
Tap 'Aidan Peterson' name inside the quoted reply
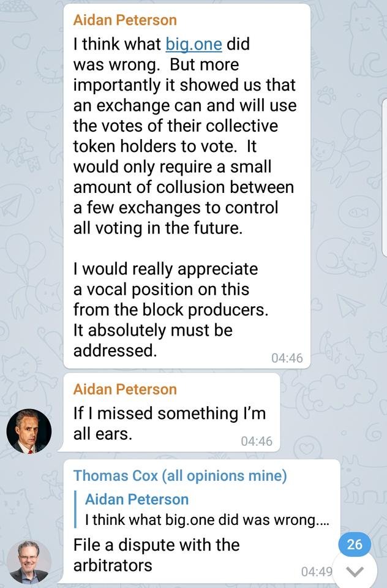137,499
